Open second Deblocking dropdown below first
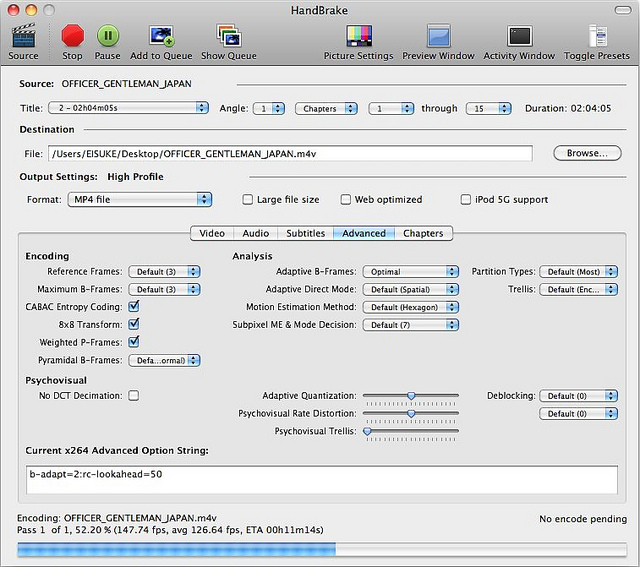This screenshot has width=640, height=567. [x=578, y=414]
